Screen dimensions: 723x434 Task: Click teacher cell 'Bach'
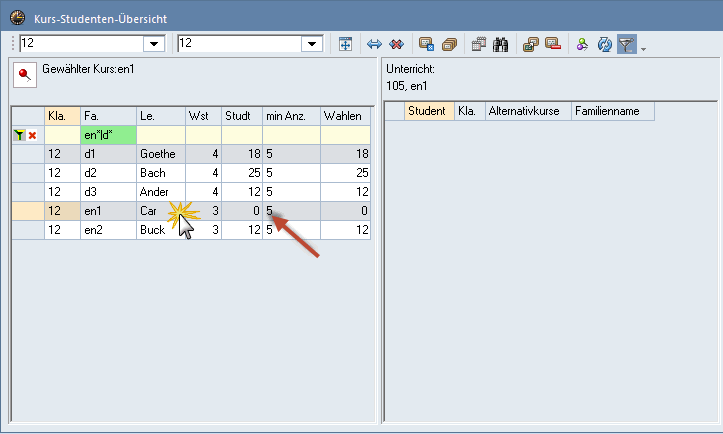click(x=161, y=173)
